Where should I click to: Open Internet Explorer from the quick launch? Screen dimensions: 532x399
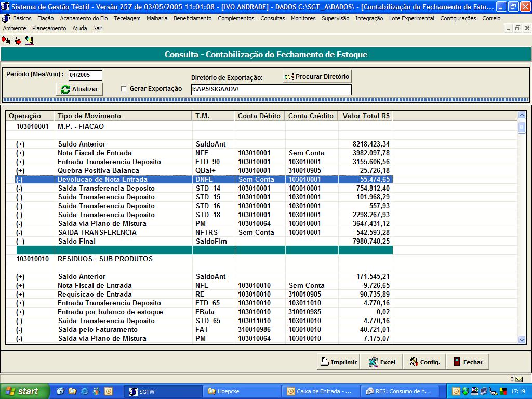click(84, 391)
